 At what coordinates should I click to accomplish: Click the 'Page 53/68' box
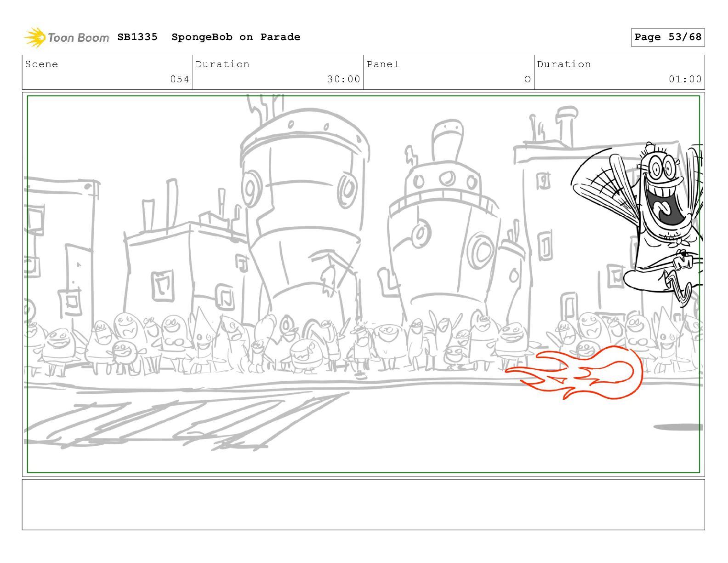click(x=667, y=37)
